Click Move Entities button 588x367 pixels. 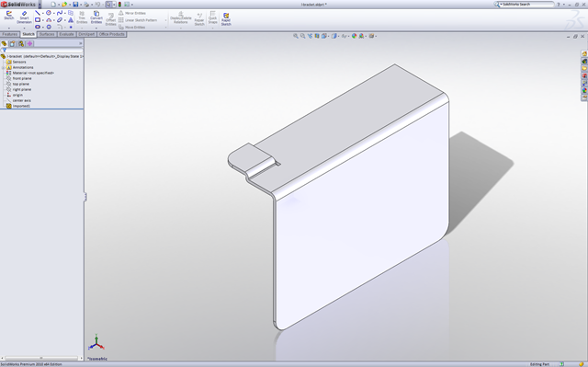pos(132,28)
